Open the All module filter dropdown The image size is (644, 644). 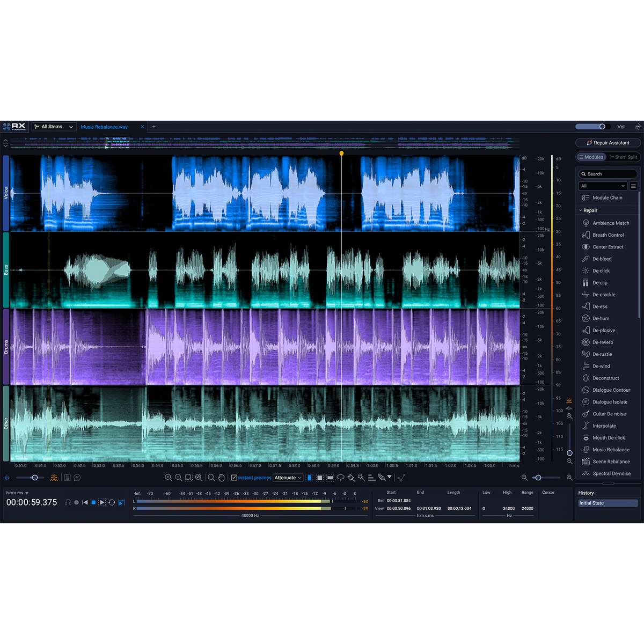pos(602,185)
